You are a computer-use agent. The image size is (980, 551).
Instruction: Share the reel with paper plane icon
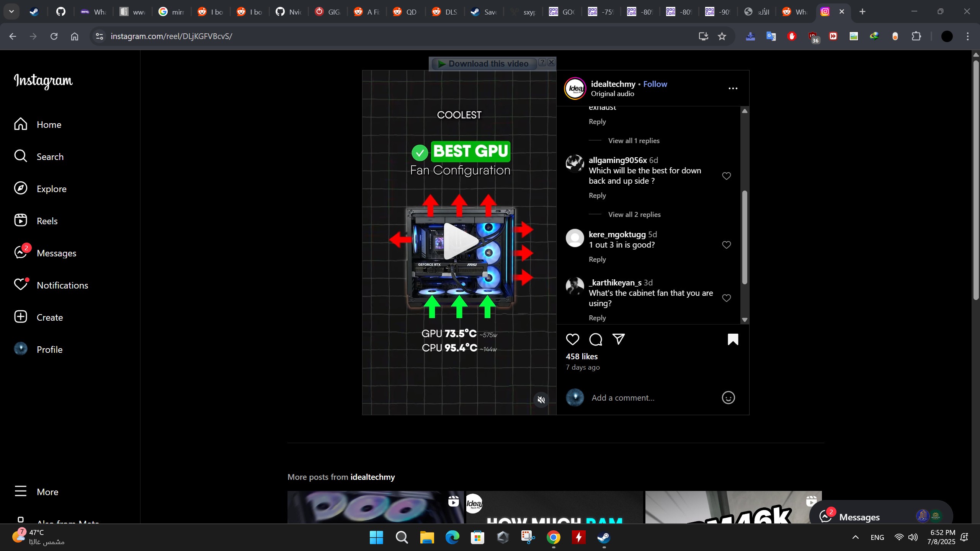point(619,339)
